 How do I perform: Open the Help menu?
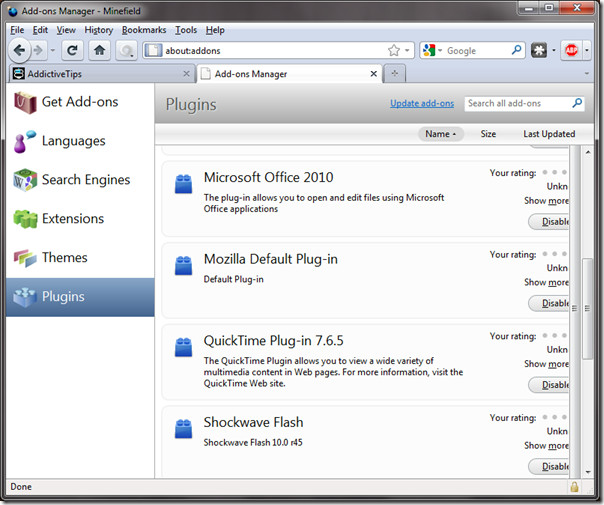[215, 30]
